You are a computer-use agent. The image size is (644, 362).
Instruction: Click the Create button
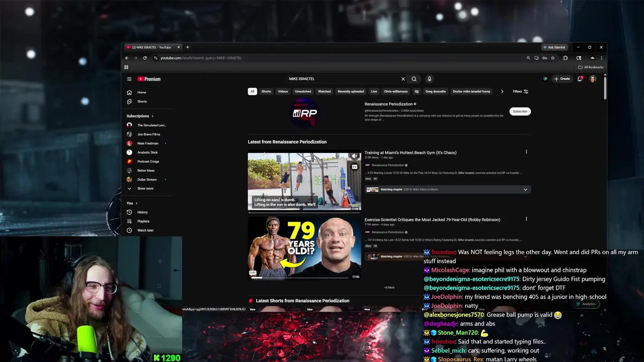tap(561, 79)
